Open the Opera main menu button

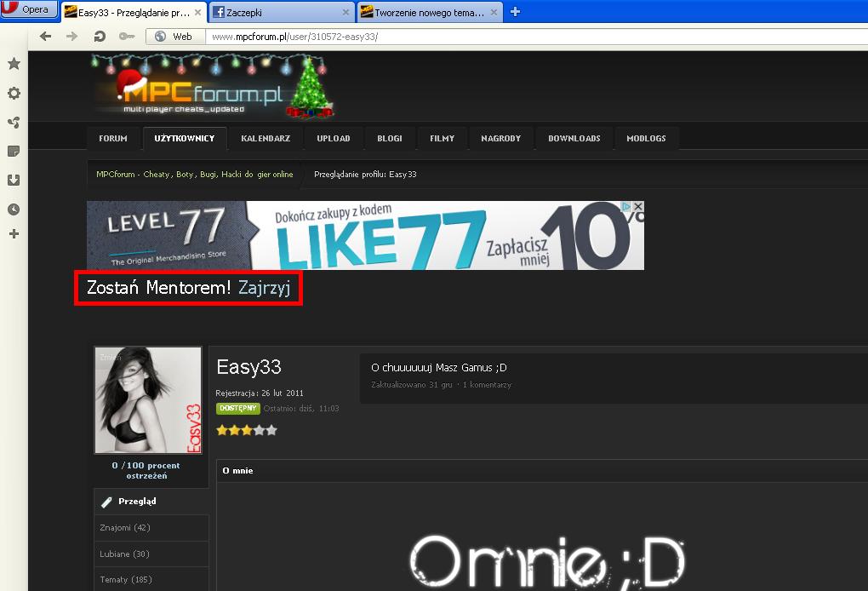click(29, 9)
